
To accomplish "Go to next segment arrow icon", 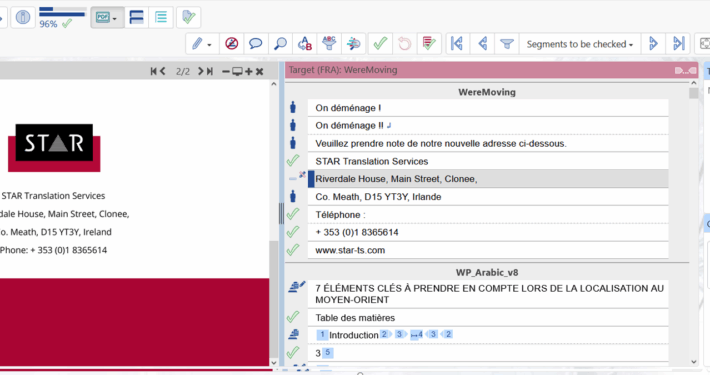I will [653, 44].
